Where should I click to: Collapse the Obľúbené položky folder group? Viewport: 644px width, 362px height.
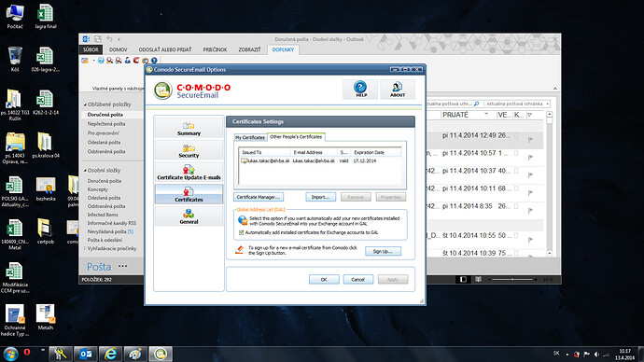(x=86, y=104)
